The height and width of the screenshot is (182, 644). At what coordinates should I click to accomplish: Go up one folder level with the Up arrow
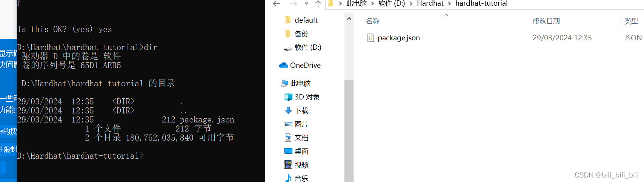(x=318, y=4)
